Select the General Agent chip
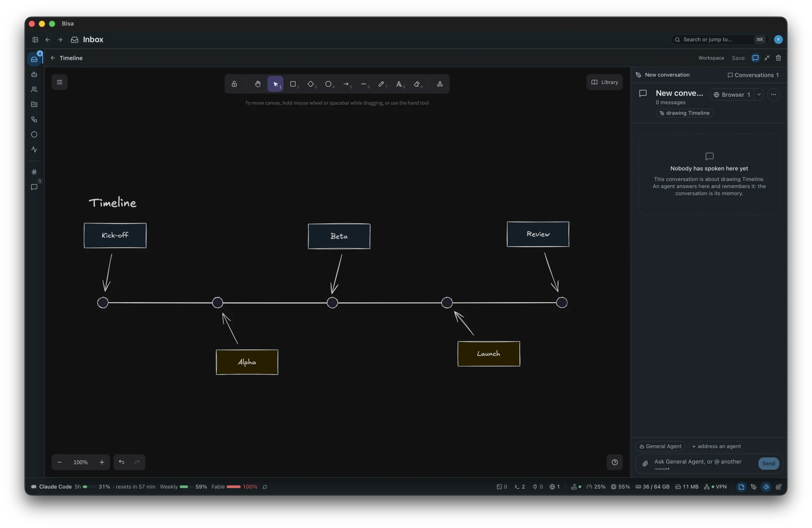 coord(661,446)
